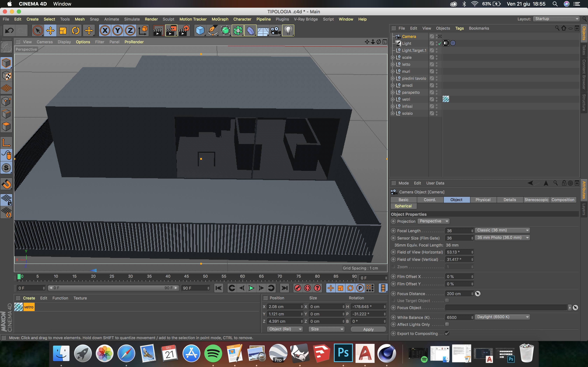
Task: Toggle Export to Compositing checkbox
Action: 447,333
